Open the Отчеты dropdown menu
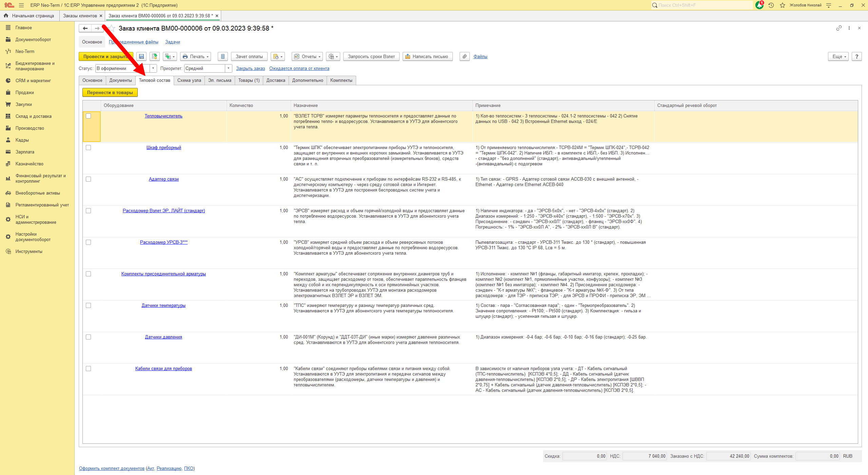The width and height of the screenshot is (868, 475). pos(307,57)
